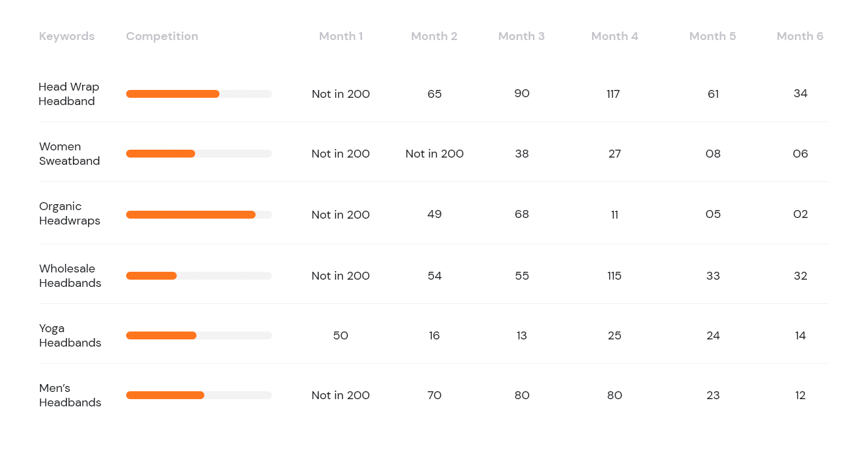
Task: Click Organic Headwraps Month 6 value 02
Action: pyautogui.click(x=800, y=214)
